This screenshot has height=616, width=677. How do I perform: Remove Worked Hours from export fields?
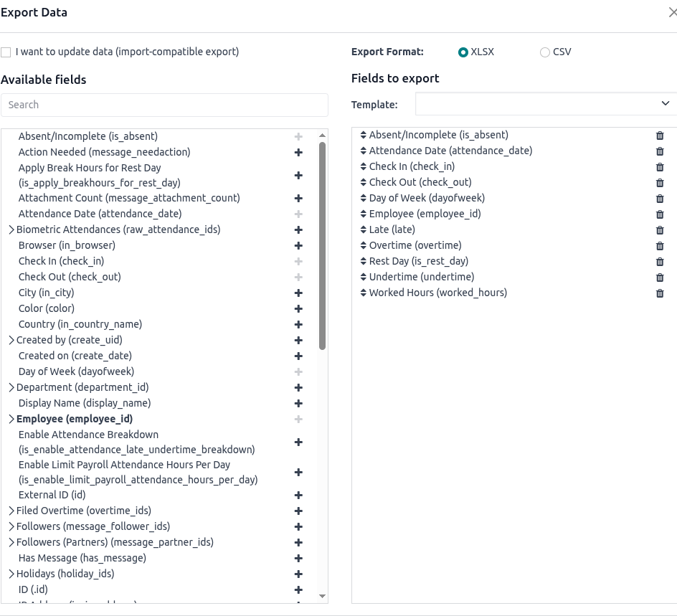tap(660, 293)
